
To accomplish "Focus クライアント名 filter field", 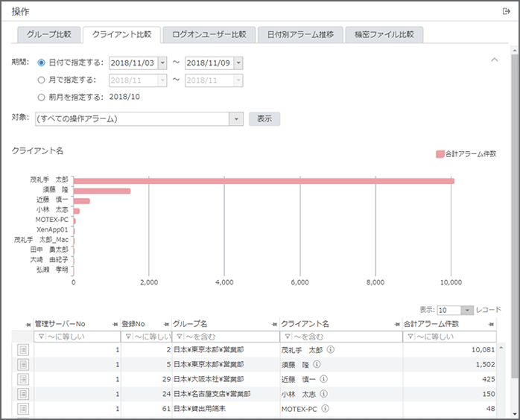I will [341, 337].
